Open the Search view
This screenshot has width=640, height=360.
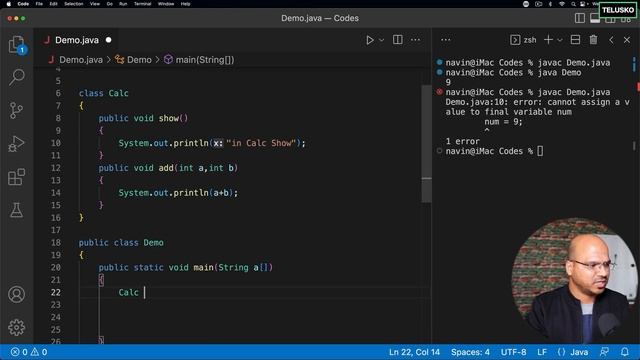click(17, 77)
